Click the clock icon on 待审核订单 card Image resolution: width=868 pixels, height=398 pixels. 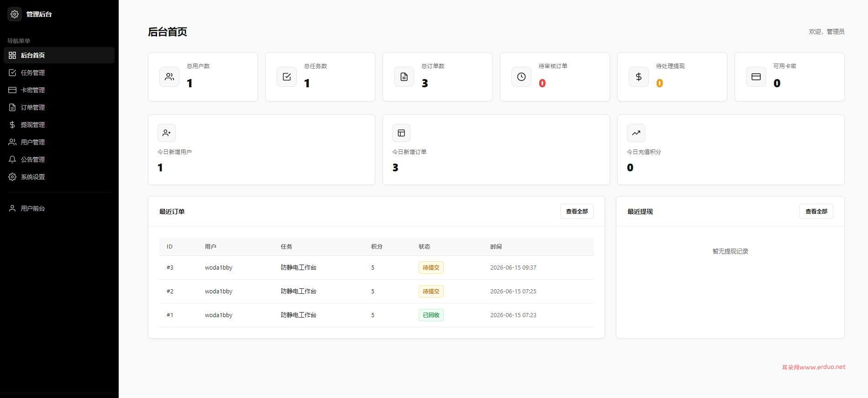[x=521, y=77]
